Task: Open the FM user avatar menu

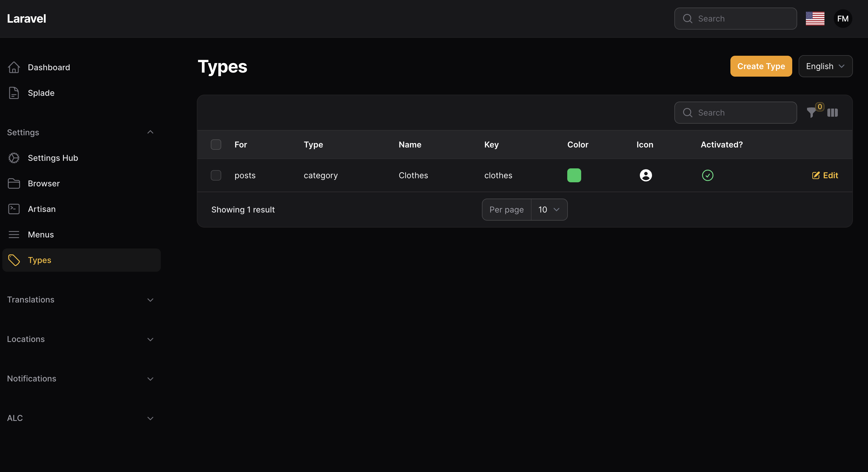Action: [x=842, y=19]
